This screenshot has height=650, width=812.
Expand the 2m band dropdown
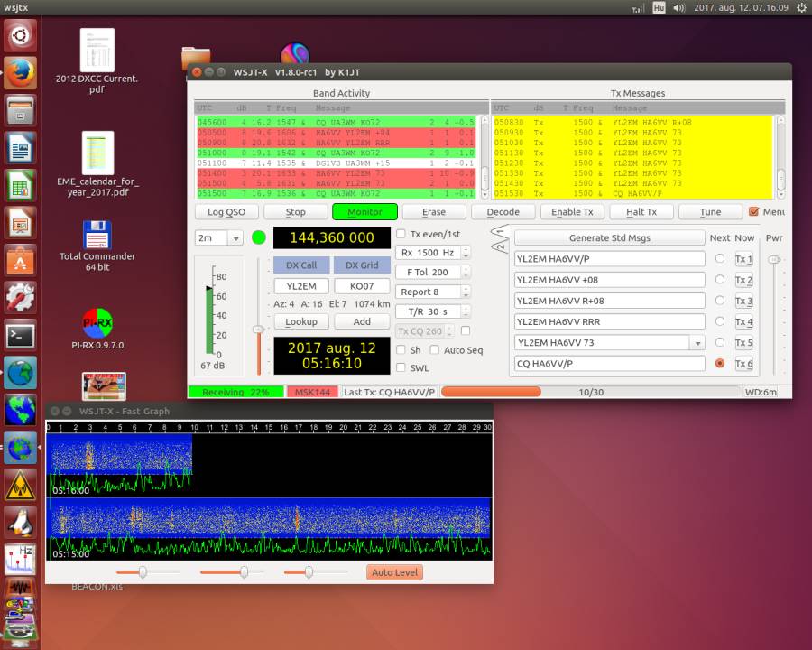tap(235, 238)
